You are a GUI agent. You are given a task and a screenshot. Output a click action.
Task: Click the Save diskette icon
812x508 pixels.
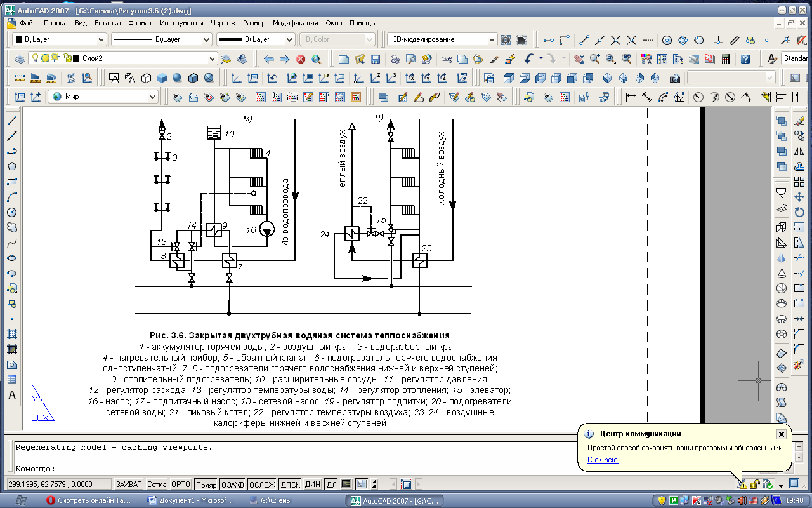click(376, 59)
